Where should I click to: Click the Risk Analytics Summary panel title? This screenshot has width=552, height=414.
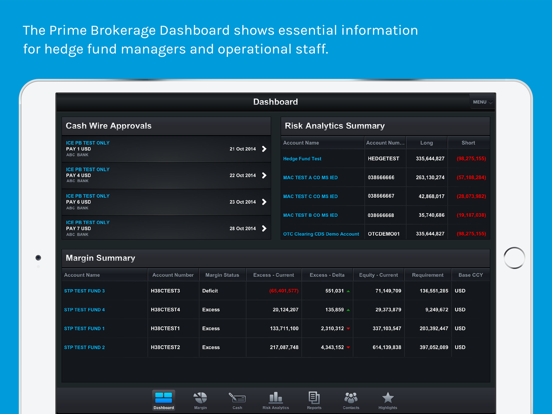tap(335, 126)
